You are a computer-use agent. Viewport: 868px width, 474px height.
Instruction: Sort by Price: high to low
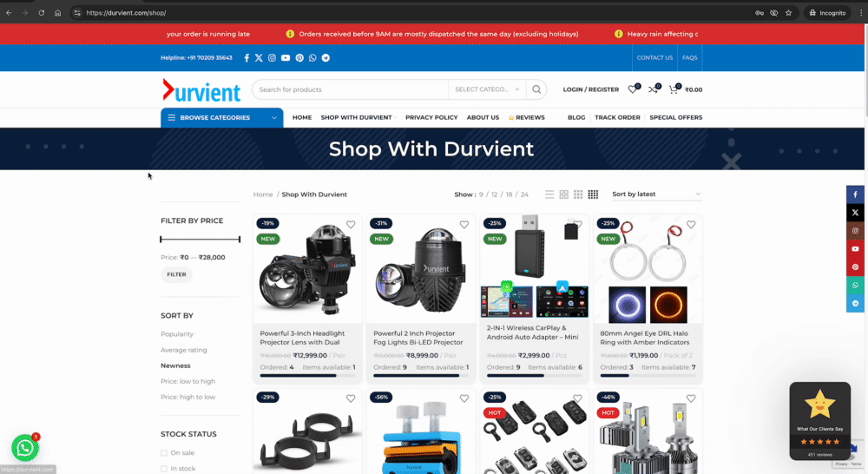click(x=187, y=397)
